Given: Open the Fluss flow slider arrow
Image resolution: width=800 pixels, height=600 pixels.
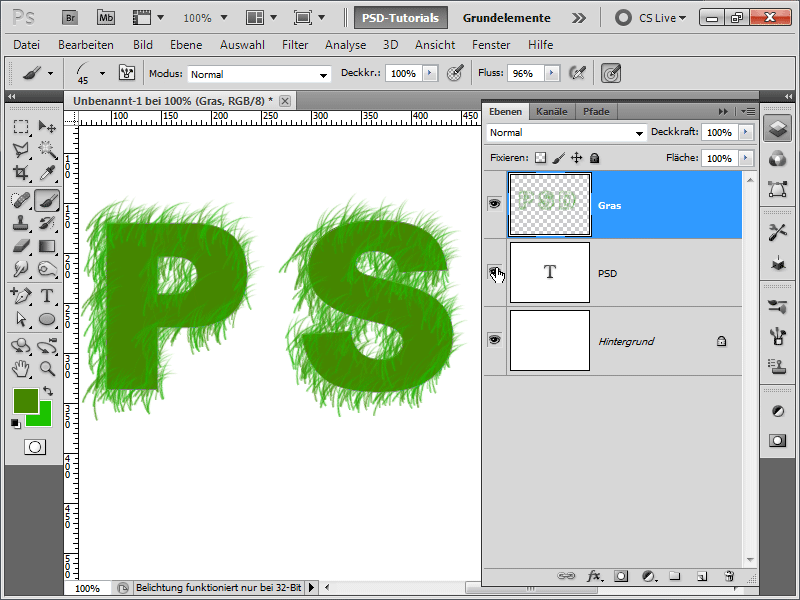Looking at the screenshot, I should pyautogui.click(x=551, y=73).
